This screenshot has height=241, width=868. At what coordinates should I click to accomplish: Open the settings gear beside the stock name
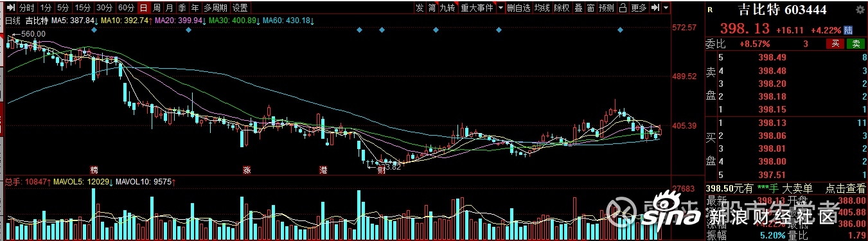click(860, 10)
